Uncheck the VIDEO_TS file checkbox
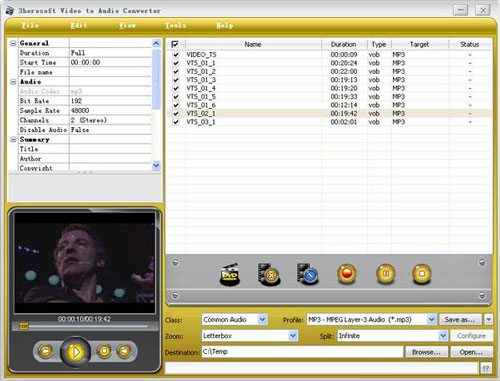Viewport: 500px width, 381px height. [x=176, y=55]
